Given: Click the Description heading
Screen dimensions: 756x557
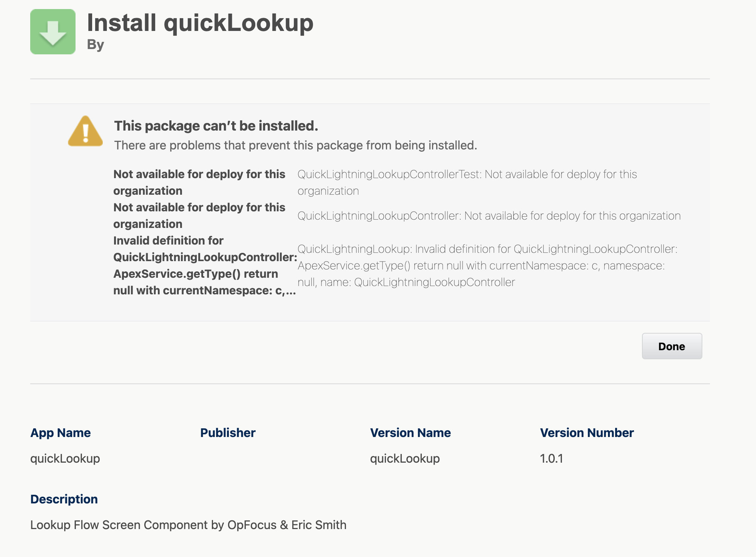Looking at the screenshot, I should point(64,499).
